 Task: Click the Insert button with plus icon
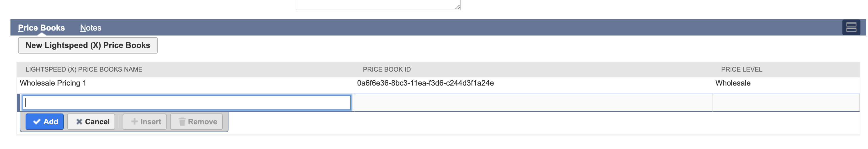(x=146, y=122)
